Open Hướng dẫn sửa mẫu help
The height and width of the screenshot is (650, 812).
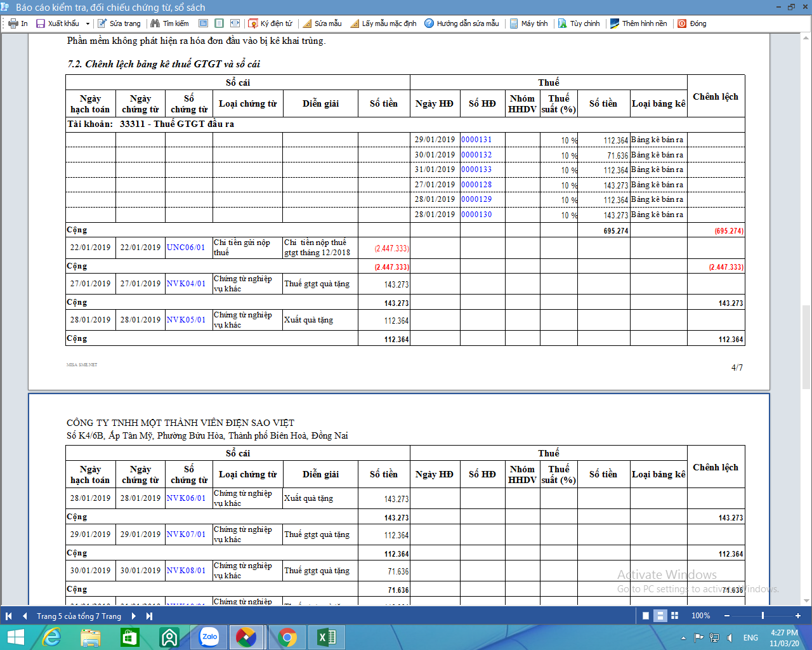click(x=461, y=23)
